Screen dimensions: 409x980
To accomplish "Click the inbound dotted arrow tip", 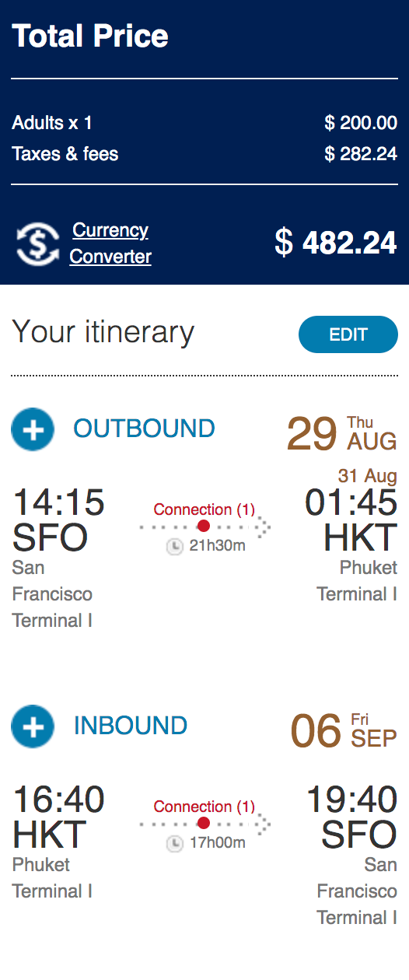I will tap(264, 824).
